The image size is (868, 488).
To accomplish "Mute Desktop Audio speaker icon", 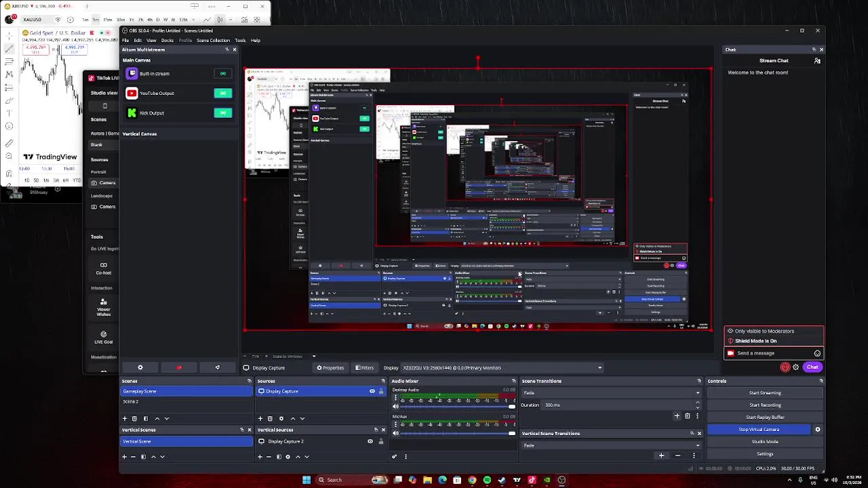I will pos(395,406).
